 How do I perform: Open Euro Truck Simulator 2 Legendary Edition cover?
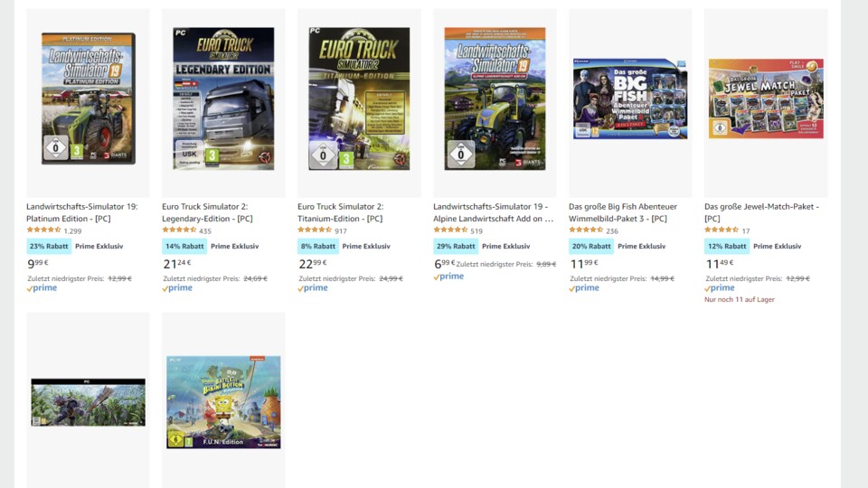(223, 99)
